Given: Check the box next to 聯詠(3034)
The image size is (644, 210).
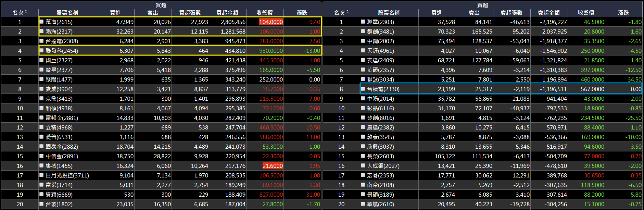Looking at the screenshot, I should tap(363, 79).
